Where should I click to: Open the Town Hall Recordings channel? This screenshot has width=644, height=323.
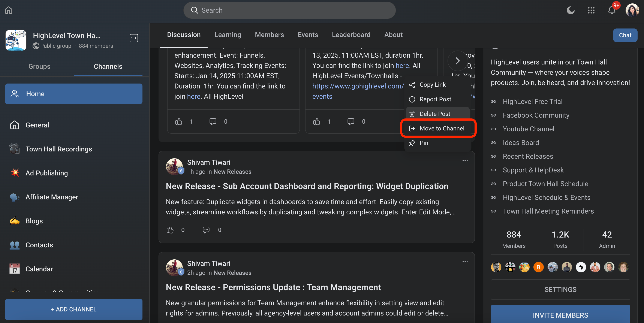click(58, 149)
